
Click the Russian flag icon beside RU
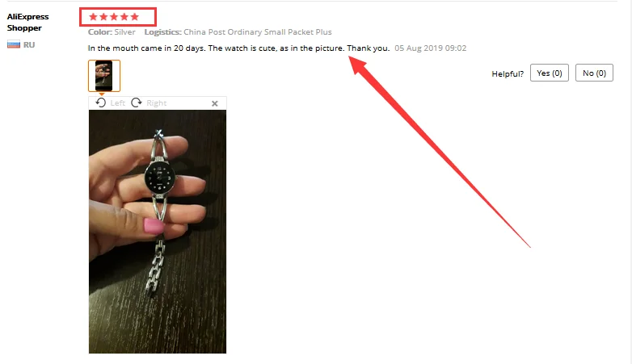pos(14,44)
